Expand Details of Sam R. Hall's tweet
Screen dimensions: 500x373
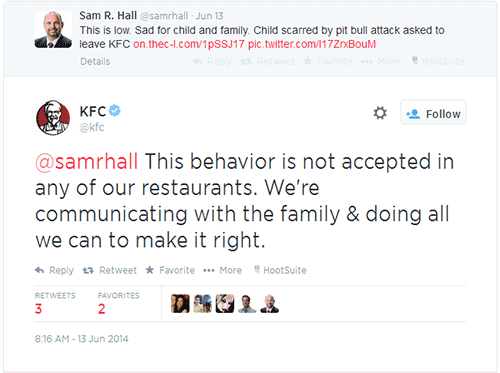(x=95, y=62)
